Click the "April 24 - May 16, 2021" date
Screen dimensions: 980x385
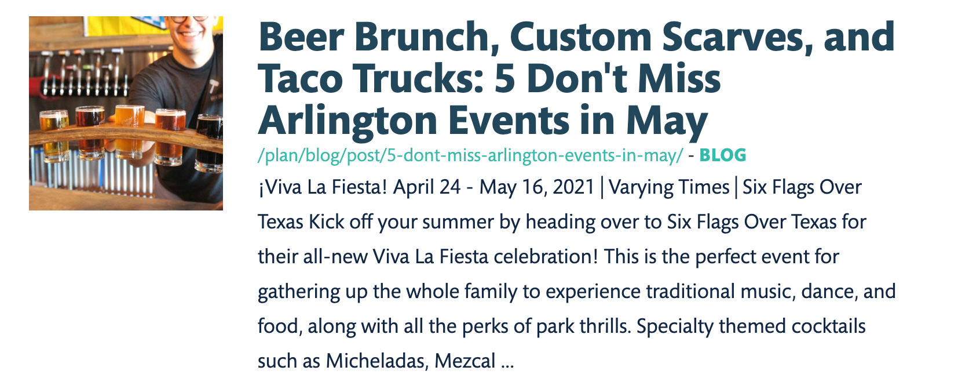click(494, 187)
